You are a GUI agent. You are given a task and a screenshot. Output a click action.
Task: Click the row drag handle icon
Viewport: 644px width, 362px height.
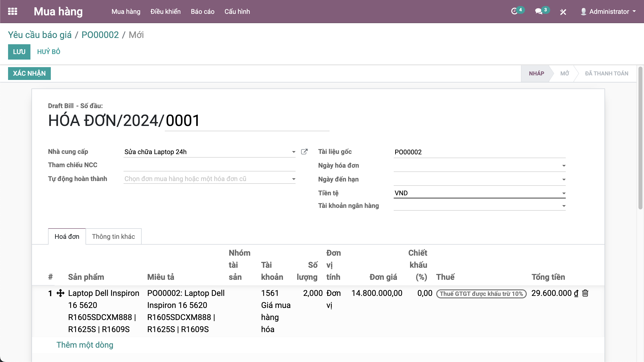pos(60,293)
